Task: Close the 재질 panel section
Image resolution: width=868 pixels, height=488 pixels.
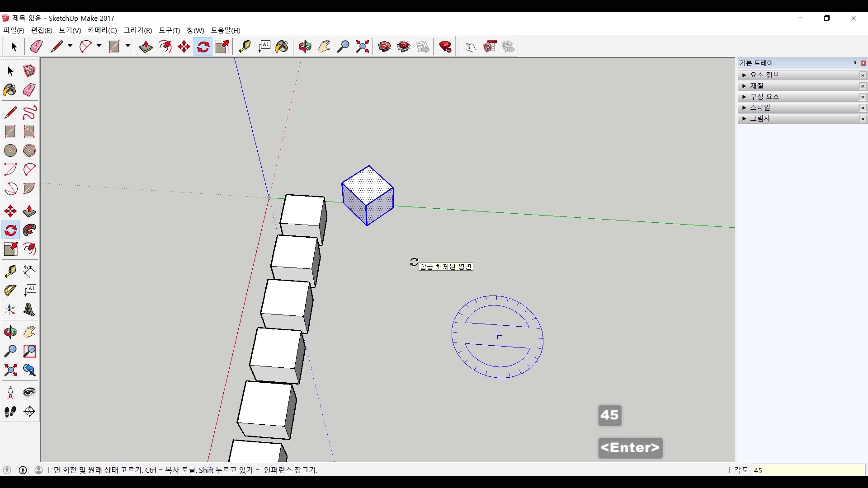Action: coord(863,86)
